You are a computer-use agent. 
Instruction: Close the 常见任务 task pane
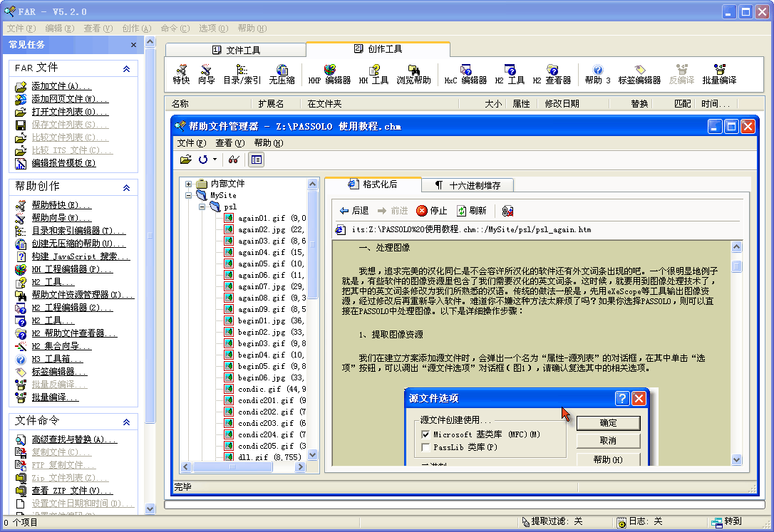pyautogui.click(x=133, y=45)
